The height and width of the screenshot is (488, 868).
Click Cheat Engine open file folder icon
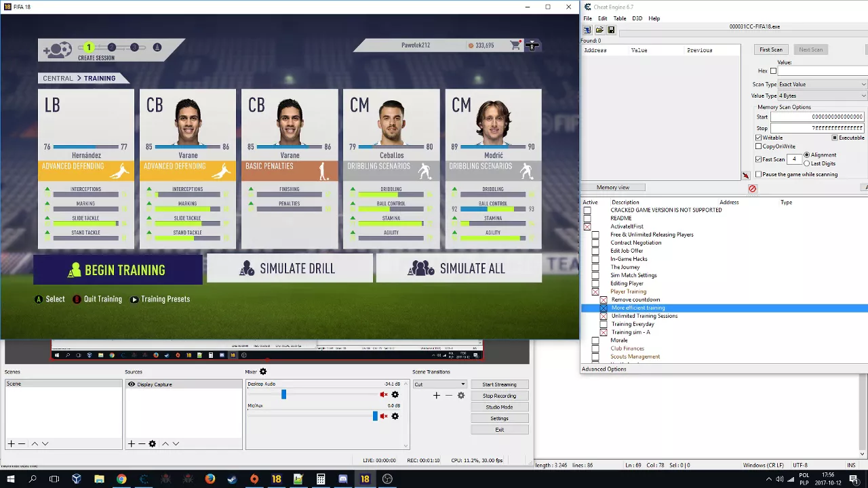point(599,30)
